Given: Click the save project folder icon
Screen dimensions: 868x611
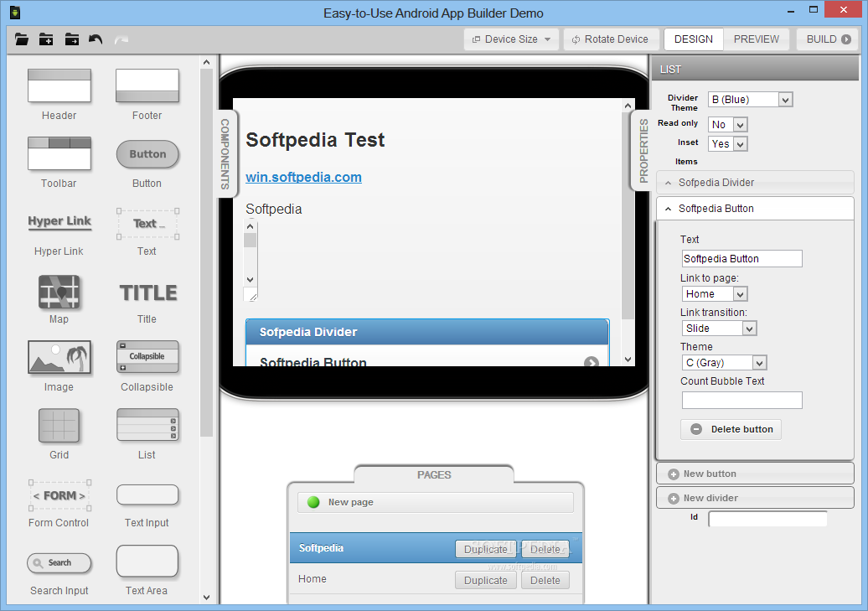Looking at the screenshot, I should (x=71, y=39).
